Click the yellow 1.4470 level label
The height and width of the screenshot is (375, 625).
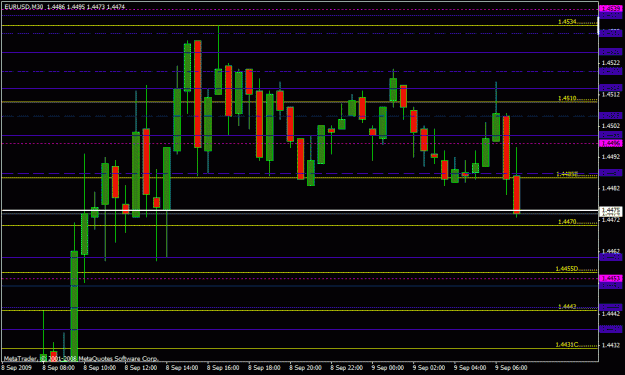point(567,222)
